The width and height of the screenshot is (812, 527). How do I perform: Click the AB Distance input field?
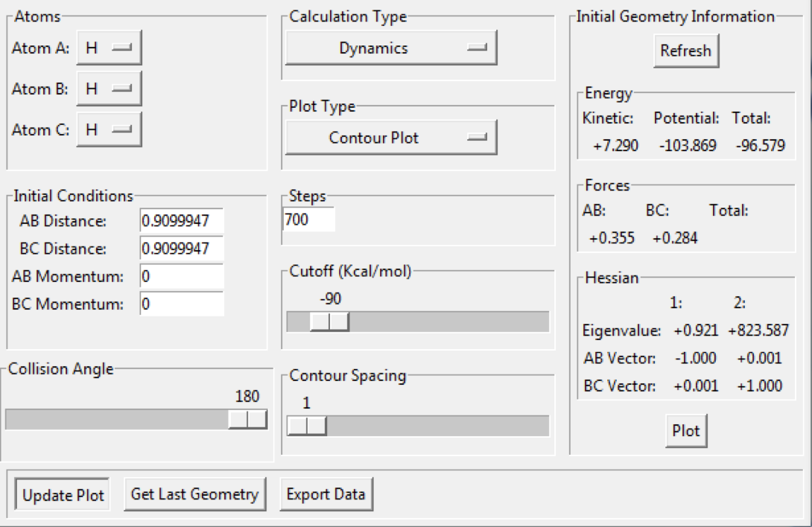[x=181, y=221]
